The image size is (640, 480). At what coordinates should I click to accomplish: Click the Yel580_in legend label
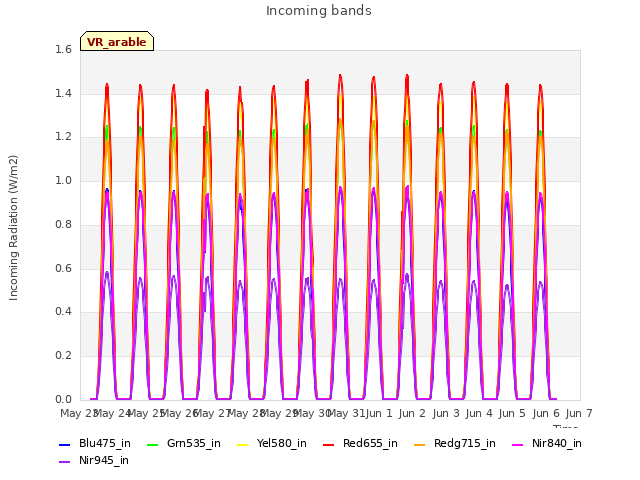pyautogui.click(x=281, y=443)
